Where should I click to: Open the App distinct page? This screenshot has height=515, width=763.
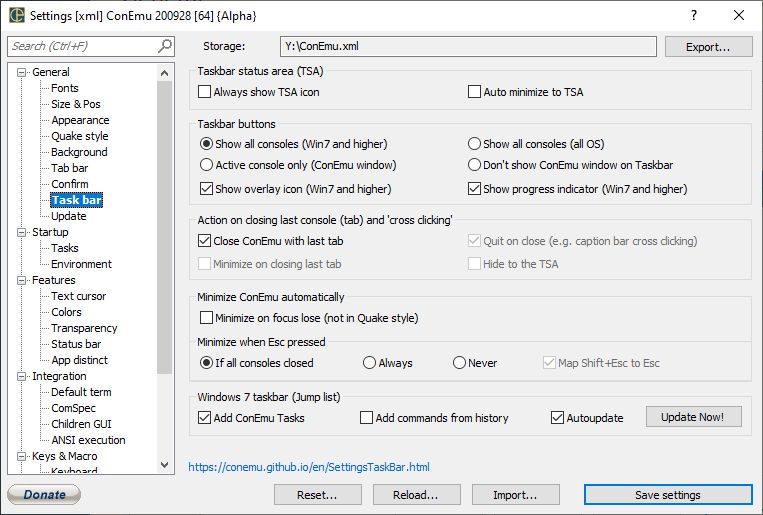pos(79,361)
